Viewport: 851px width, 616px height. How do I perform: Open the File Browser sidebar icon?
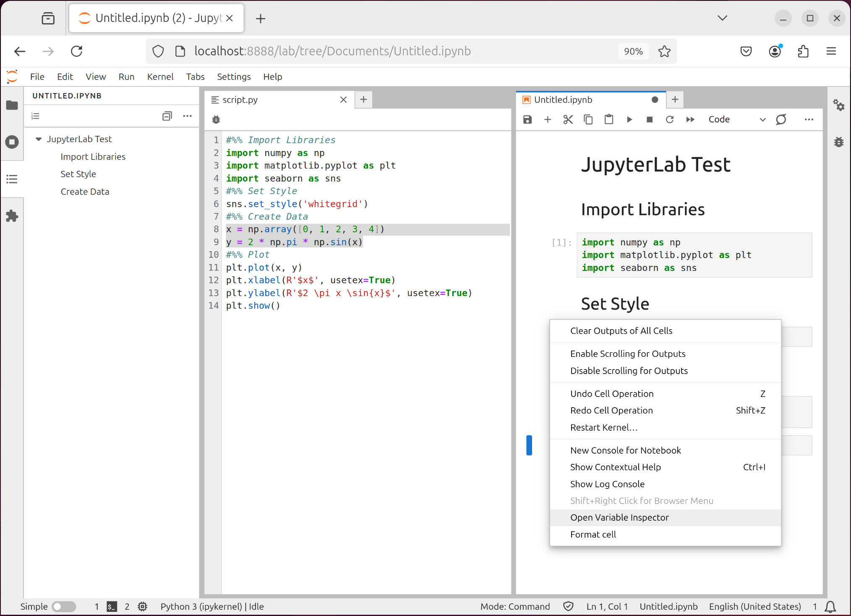click(x=12, y=105)
